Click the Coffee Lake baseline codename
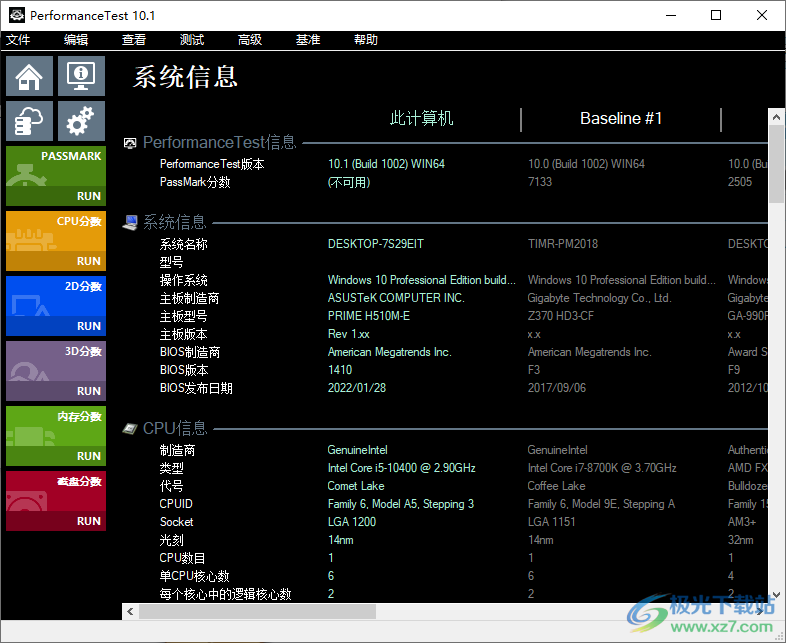The width and height of the screenshot is (786, 643). click(x=556, y=486)
